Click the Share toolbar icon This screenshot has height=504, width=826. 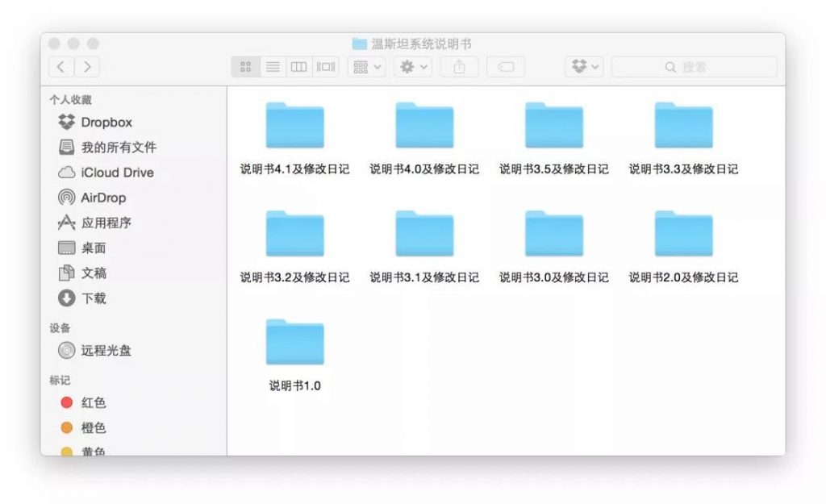click(459, 67)
